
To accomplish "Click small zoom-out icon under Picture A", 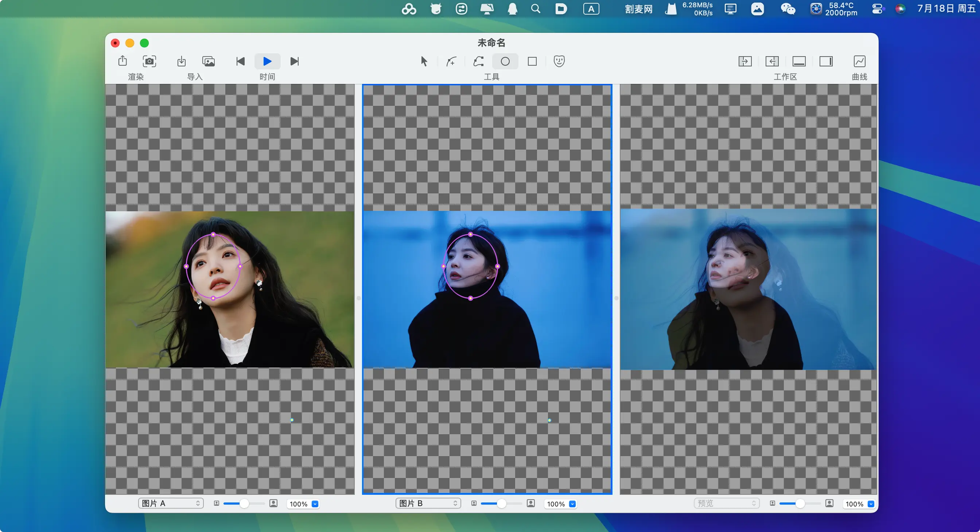I will pos(217,504).
